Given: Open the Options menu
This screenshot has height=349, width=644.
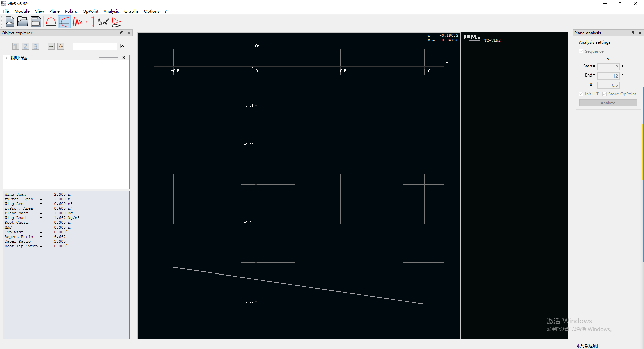Looking at the screenshot, I should [x=152, y=11].
